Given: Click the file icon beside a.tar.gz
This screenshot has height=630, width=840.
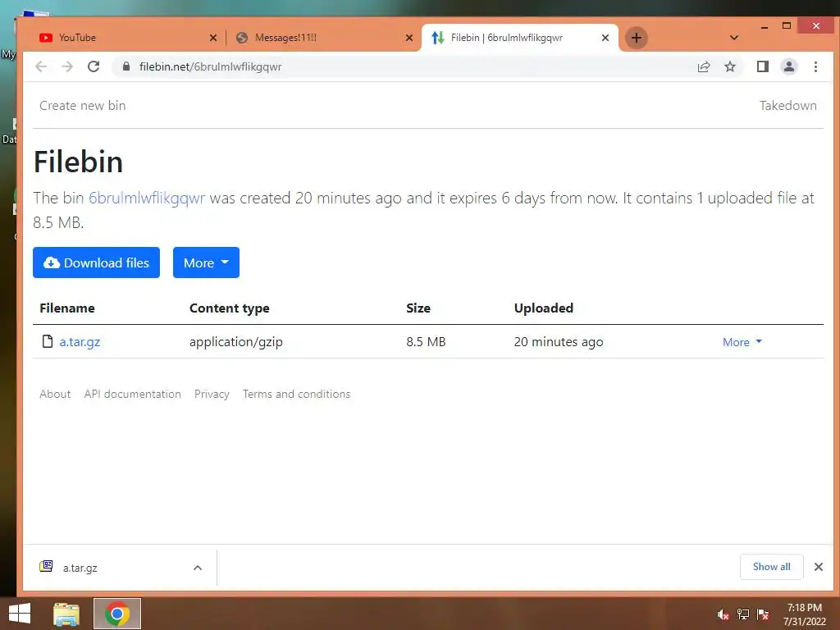Looking at the screenshot, I should (x=48, y=341).
